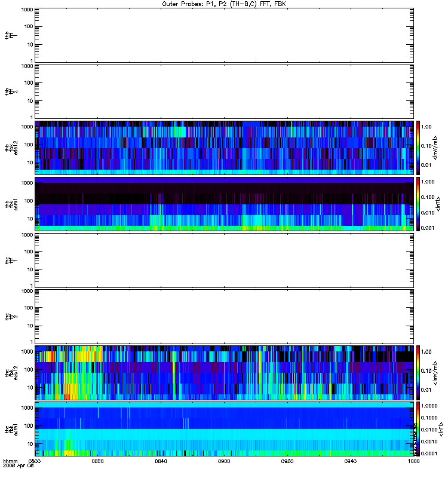The image size is (448, 478).
Task: Click the "hhmm" axis unit label
Action: click(10, 461)
